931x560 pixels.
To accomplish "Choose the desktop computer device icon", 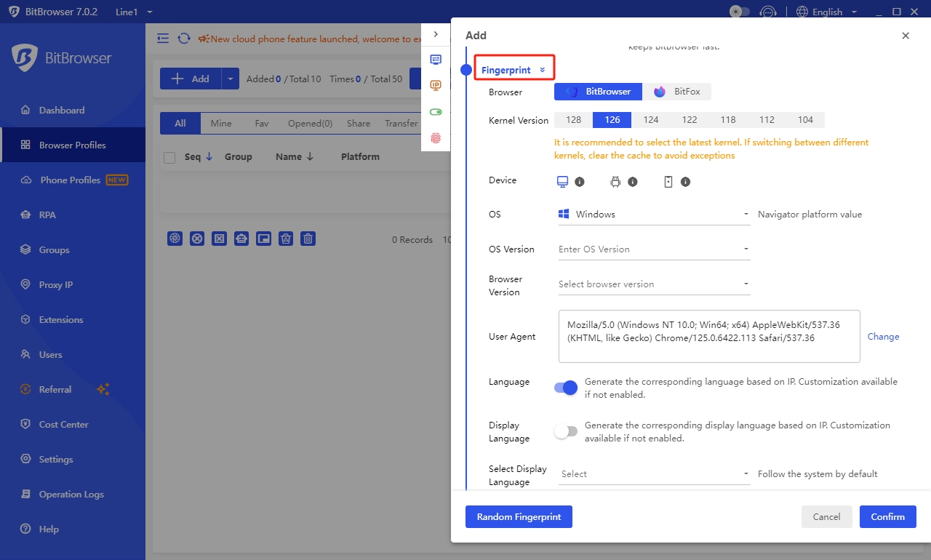I will pos(562,181).
